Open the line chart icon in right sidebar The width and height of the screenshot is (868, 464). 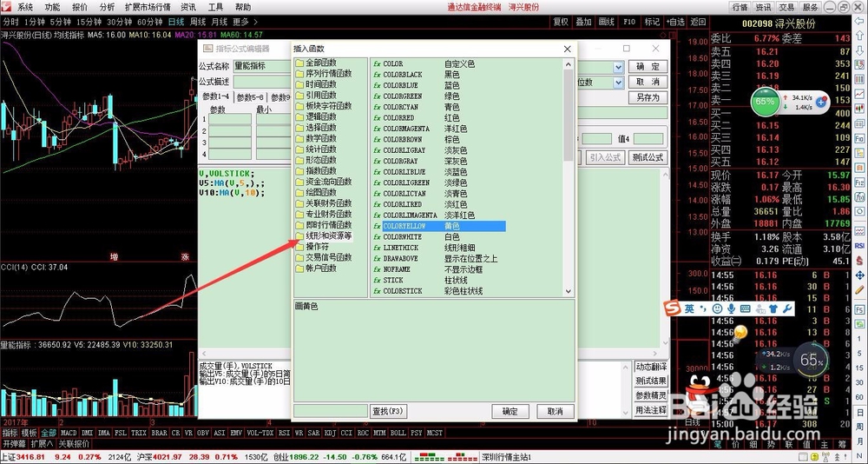coord(859,94)
